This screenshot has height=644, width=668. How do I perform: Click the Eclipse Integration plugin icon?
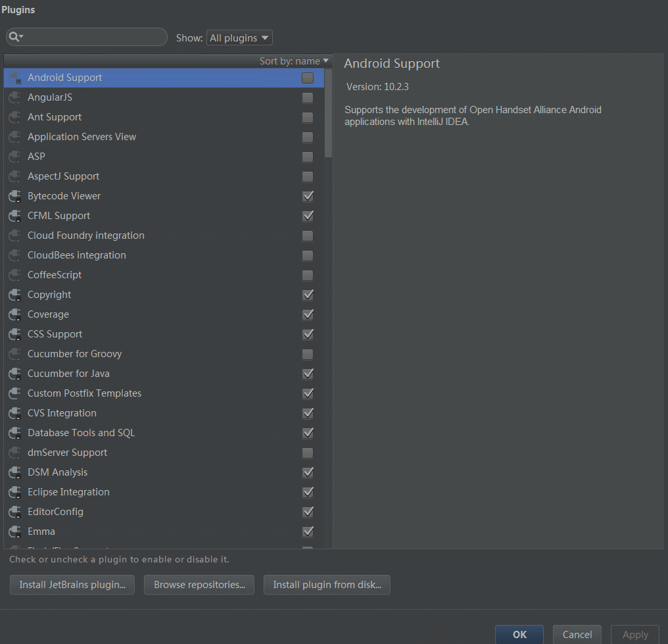[14, 492]
